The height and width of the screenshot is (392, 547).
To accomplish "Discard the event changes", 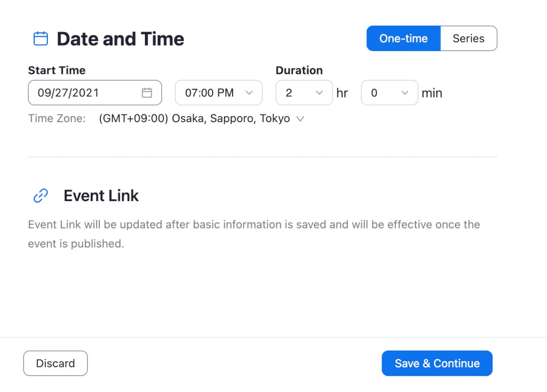I will [55, 363].
